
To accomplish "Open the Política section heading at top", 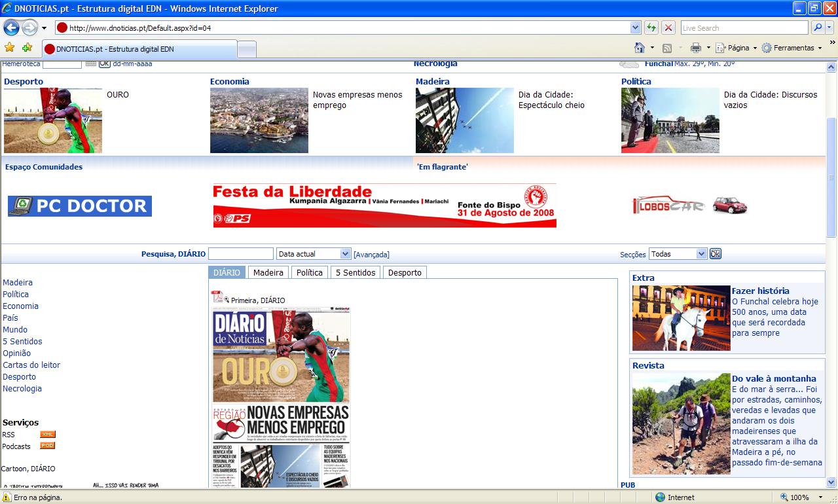I will pyautogui.click(x=636, y=81).
